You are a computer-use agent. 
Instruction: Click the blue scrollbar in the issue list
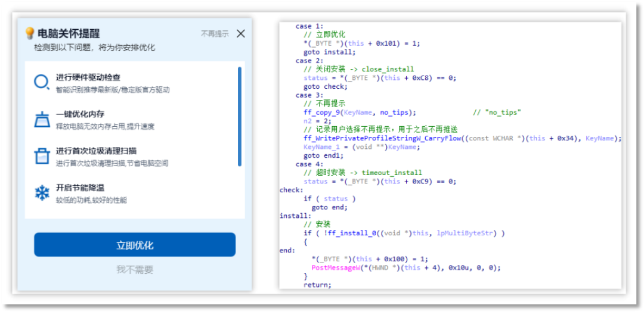[x=240, y=117]
